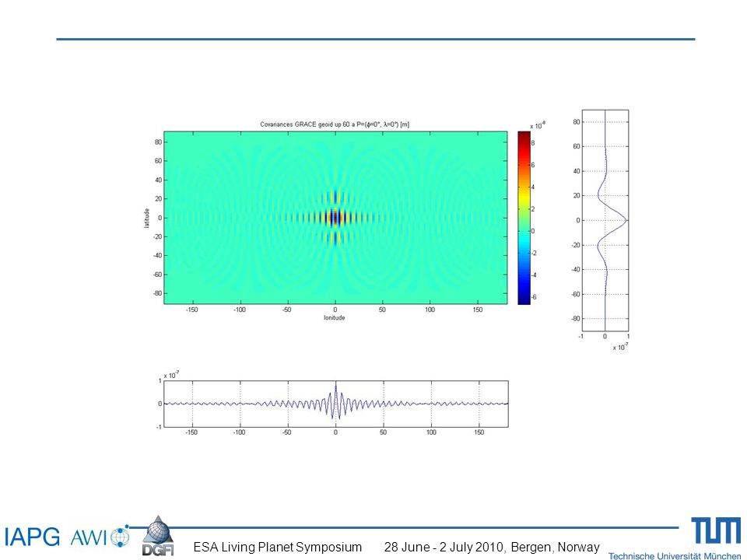
Task: Click the 'x 10-7' label below right plot
Action: pos(620,347)
